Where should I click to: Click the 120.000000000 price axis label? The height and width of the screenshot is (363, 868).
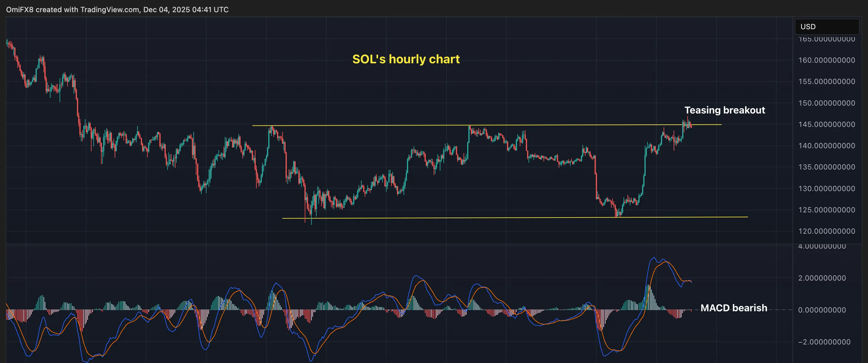pos(826,231)
